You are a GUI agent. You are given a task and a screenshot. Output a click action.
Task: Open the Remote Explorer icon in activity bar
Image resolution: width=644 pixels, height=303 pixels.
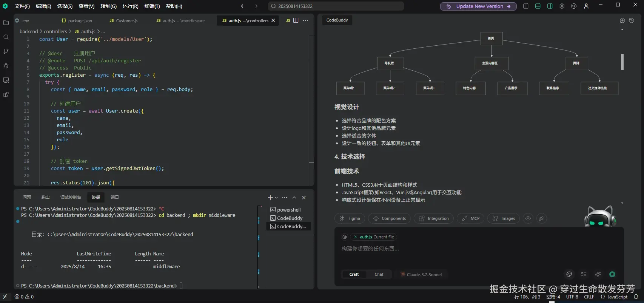(x=6, y=80)
